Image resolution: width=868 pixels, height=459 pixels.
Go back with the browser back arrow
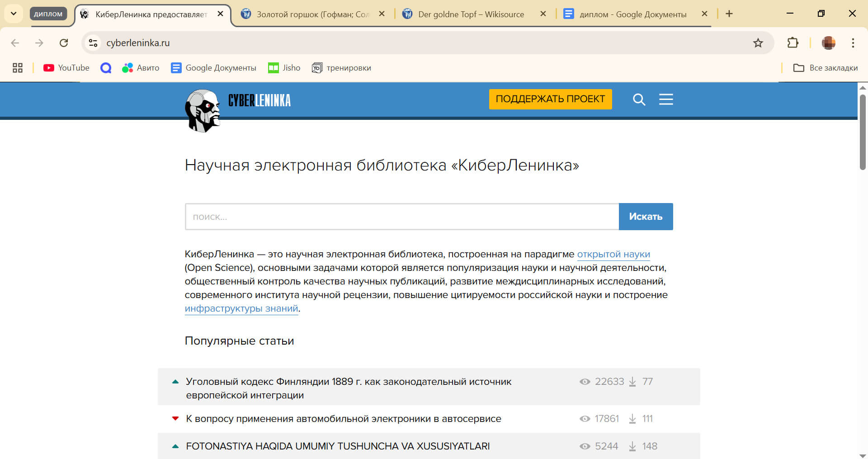[15, 43]
